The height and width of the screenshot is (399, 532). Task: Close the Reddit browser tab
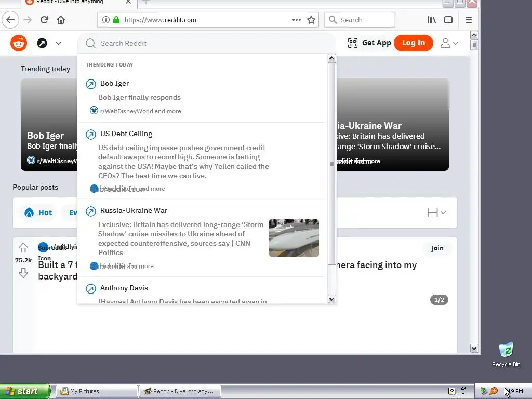click(128, 2)
